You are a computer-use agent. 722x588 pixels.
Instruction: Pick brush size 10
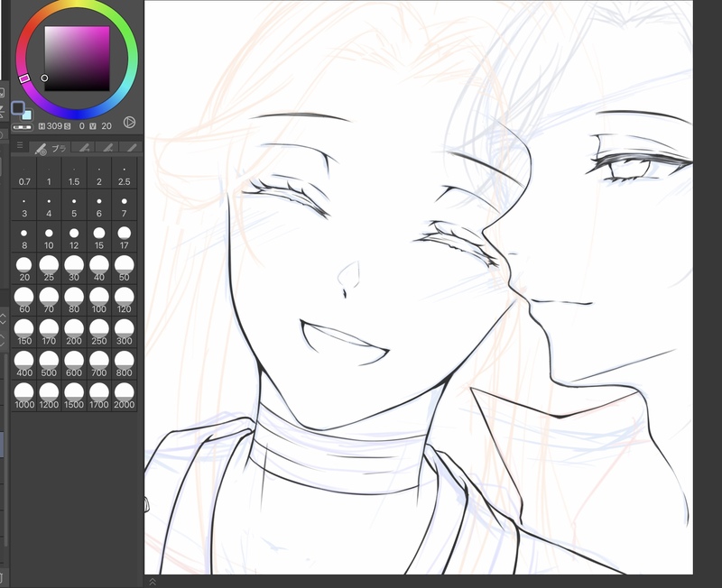(49, 237)
